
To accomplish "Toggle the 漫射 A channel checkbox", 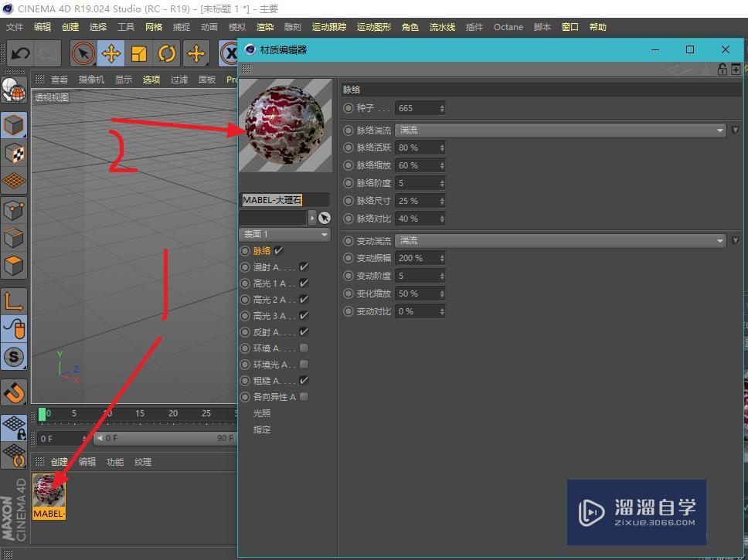I will tap(304, 266).
